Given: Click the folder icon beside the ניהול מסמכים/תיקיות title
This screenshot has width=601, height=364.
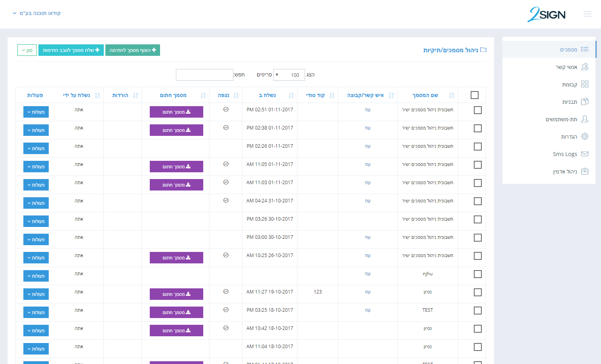Looking at the screenshot, I should click(483, 50).
